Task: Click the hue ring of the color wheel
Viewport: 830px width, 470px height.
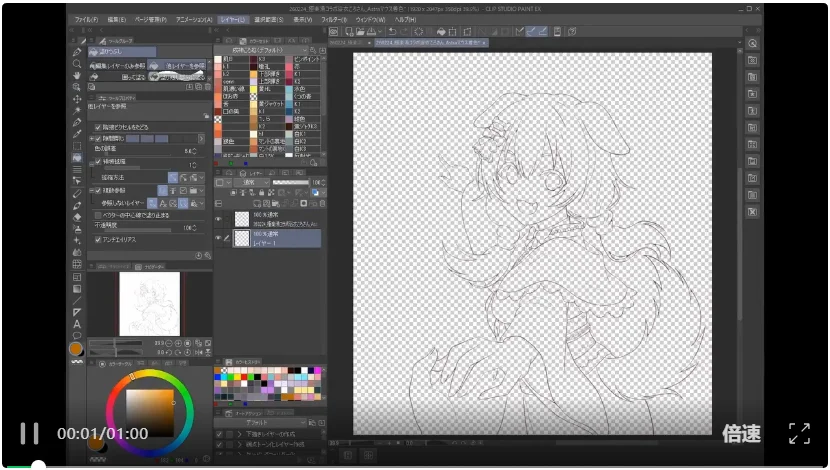Action: tap(150, 374)
